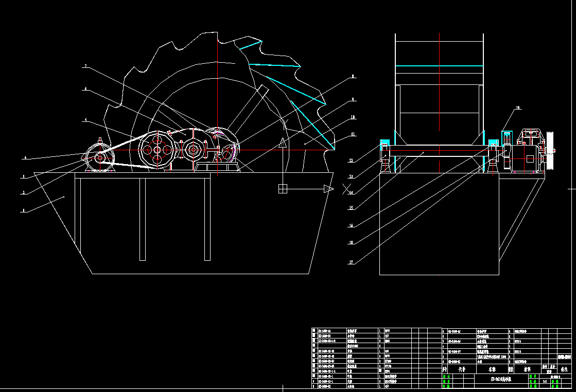
Task: Select the UCS horizontal X-axis arrowhead
Action: (x=328, y=189)
